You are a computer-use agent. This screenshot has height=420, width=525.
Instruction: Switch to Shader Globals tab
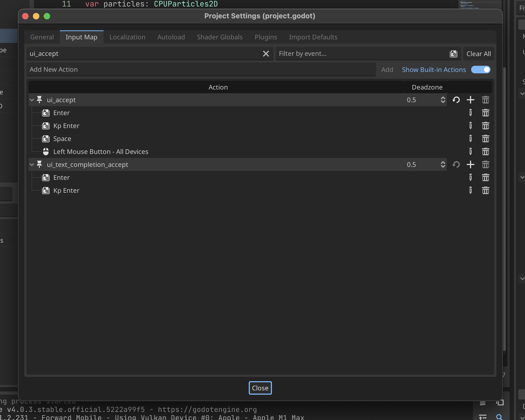click(220, 37)
